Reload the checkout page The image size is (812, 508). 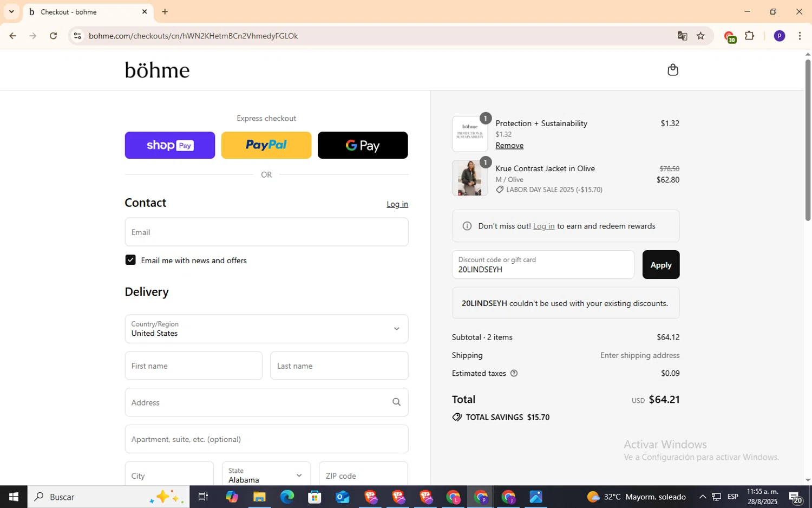[x=53, y=36]
